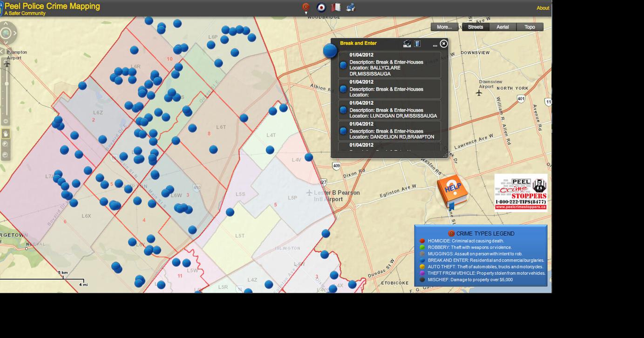Open the crime types selector icon
The height and width of the screenshot is (338, 644).
(305, 7)
